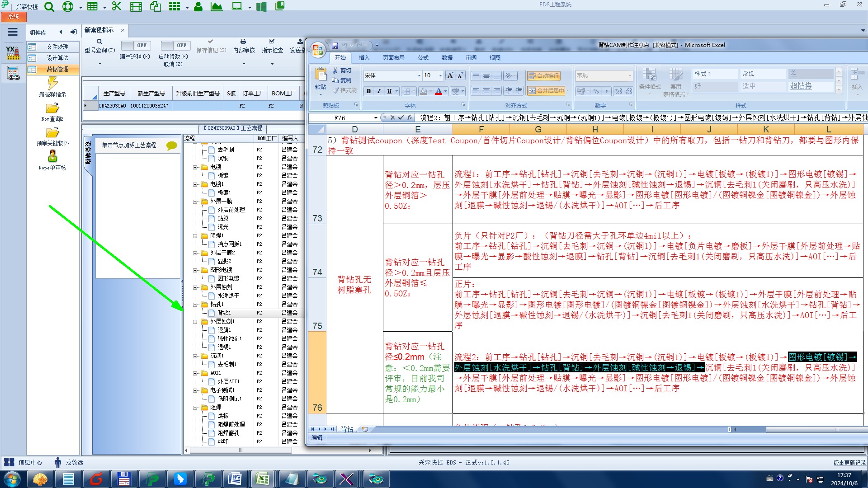Click the green scissors icon in the top toolbar
The height and width of the screenshot is (488, 868).
tap(117, 6)
